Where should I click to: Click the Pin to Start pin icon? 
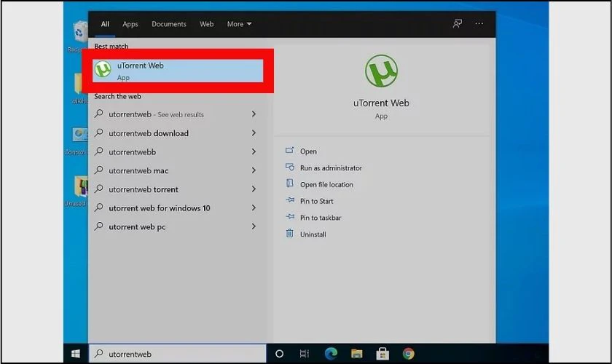tap(290, 200)
